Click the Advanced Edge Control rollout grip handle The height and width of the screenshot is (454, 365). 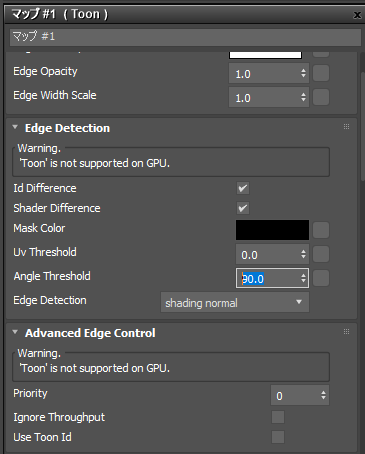tap(346, 332)
